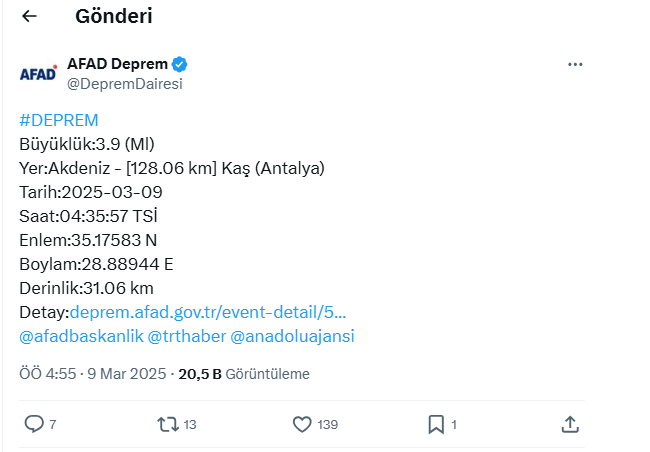Open the three-dot more options menu
The image size is (650, 452).
[x=575, y=64]
